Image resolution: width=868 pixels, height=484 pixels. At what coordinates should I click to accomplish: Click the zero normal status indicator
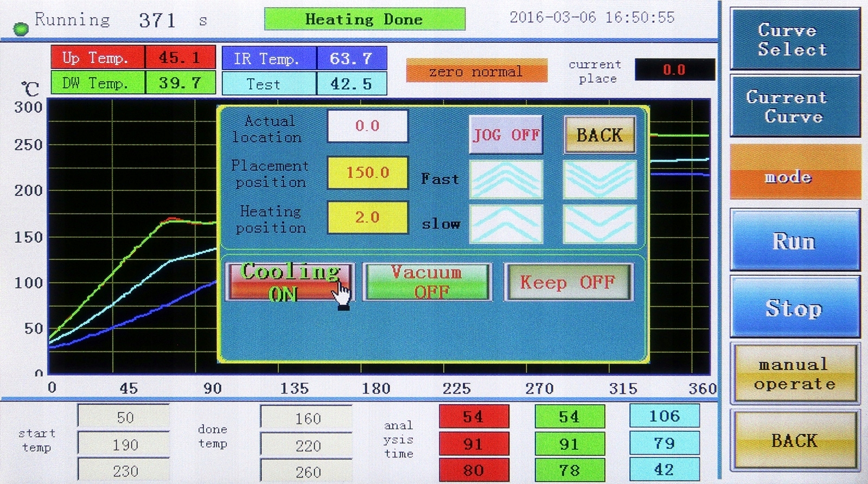click(x=476, y=71)
